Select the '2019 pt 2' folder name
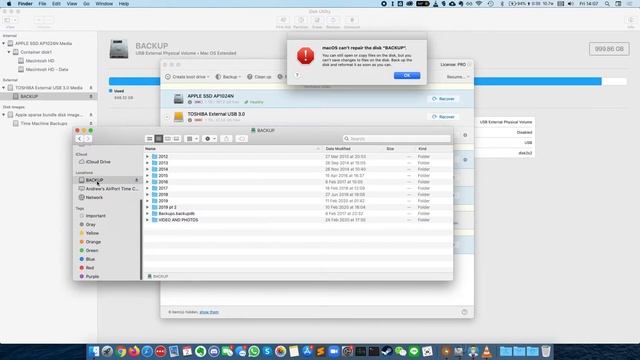This screenshot has height=360, width=640. point(167,207)
